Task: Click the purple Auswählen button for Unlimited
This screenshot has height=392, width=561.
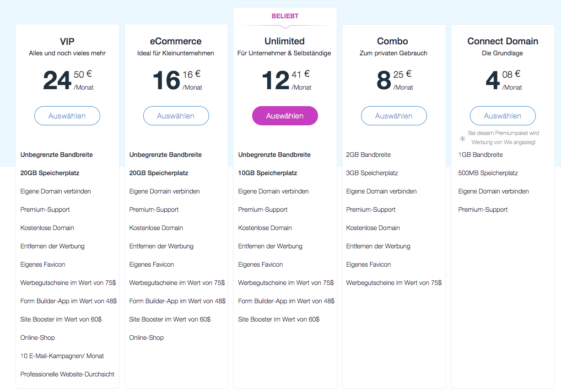Action: (x=285, y=116)
